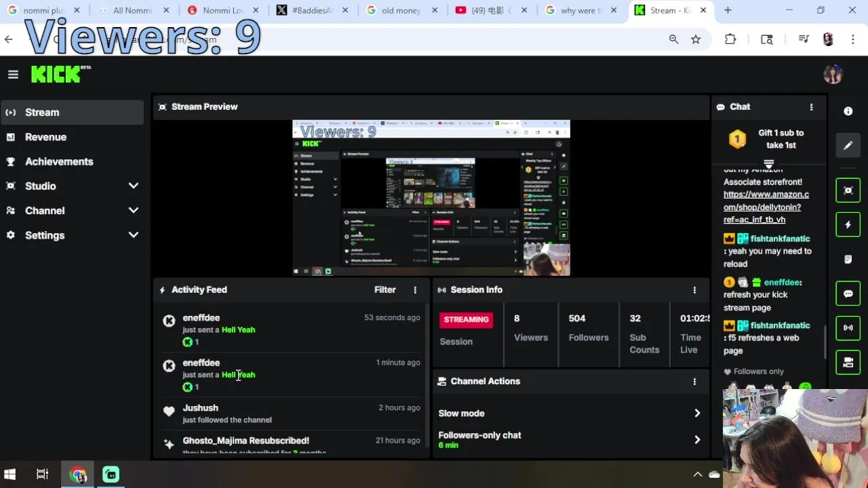Toggle the Channel Actions camera widget icon
The image size is (868, 488).
click(848, 363)
